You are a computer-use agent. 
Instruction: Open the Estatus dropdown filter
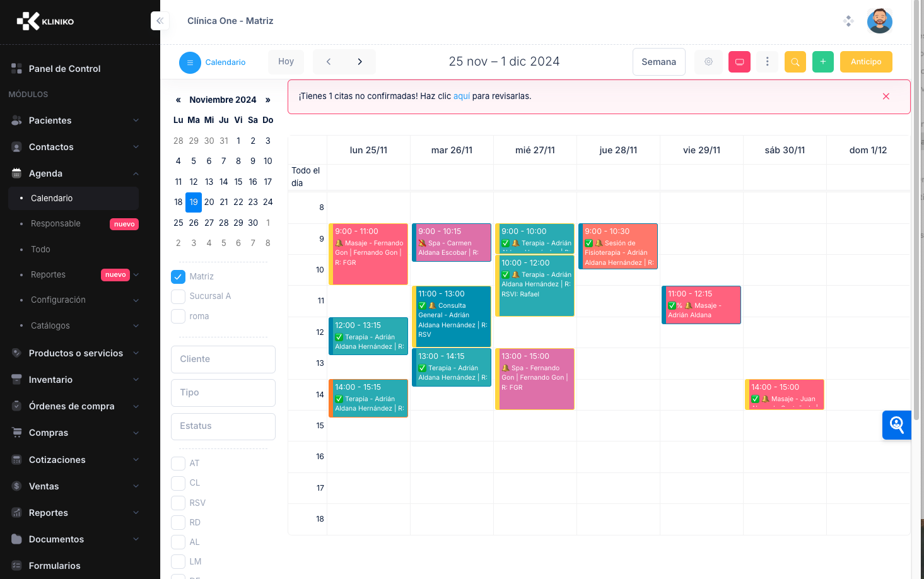(x=223, y=426)
